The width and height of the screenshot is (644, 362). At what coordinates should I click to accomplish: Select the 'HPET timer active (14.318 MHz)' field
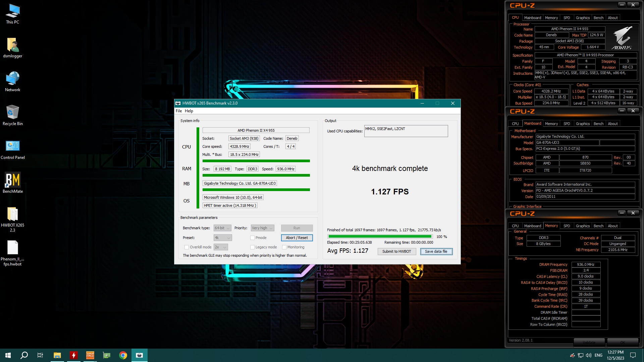(230, 205)
